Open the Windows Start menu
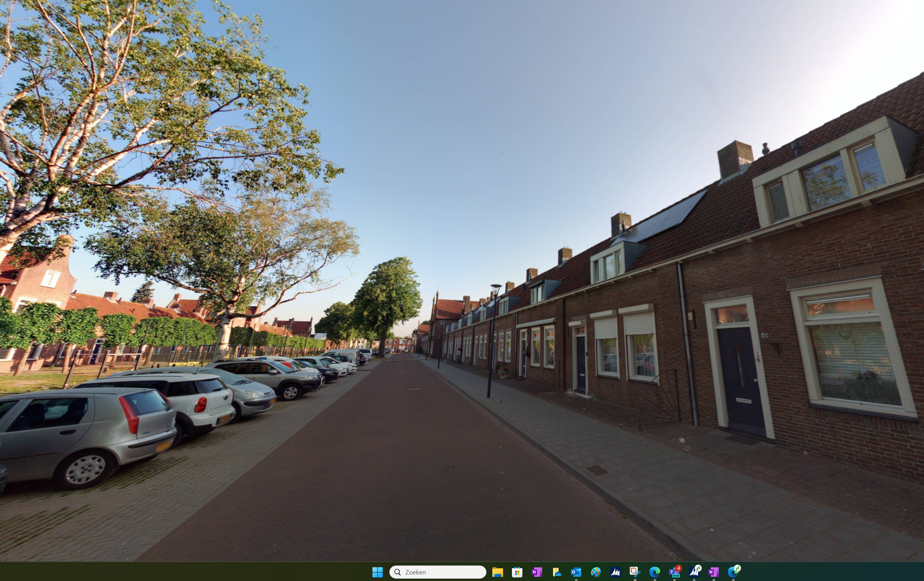The height and width of the screenshot is (581, 924). coord(377,572)
